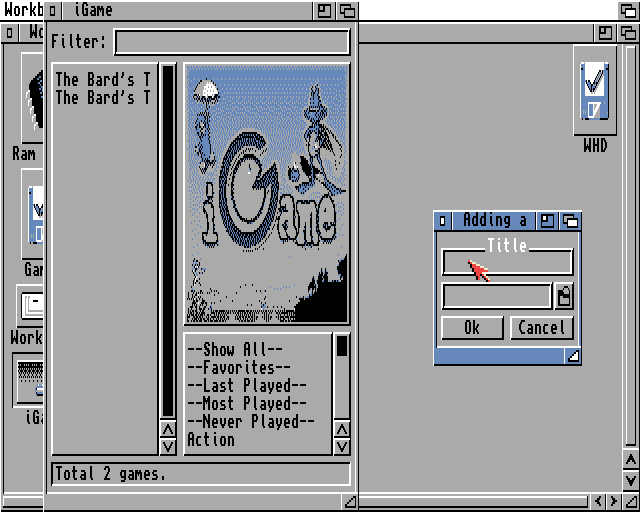Click the genre list's scroll down arrow
This screenshot has height=512, width=640.
(x=342, y=447)
